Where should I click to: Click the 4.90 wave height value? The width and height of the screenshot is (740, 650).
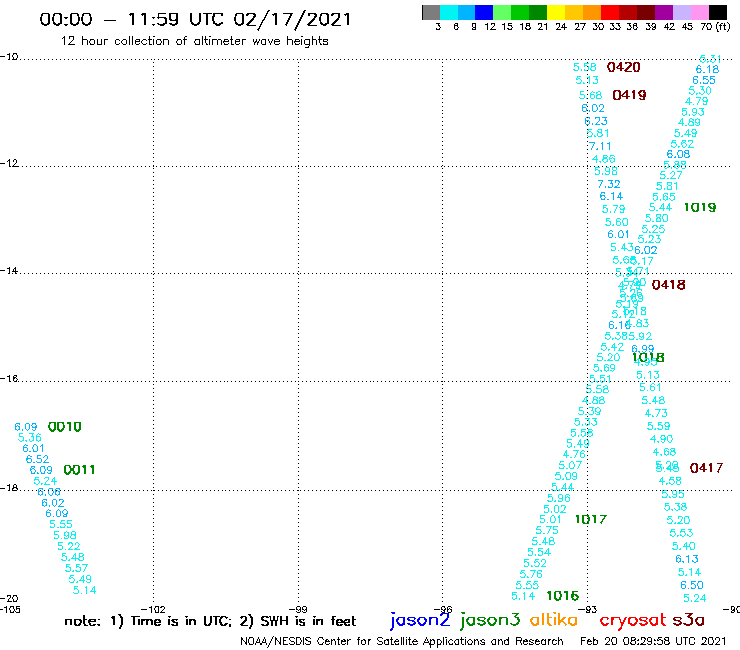point(662,439)
